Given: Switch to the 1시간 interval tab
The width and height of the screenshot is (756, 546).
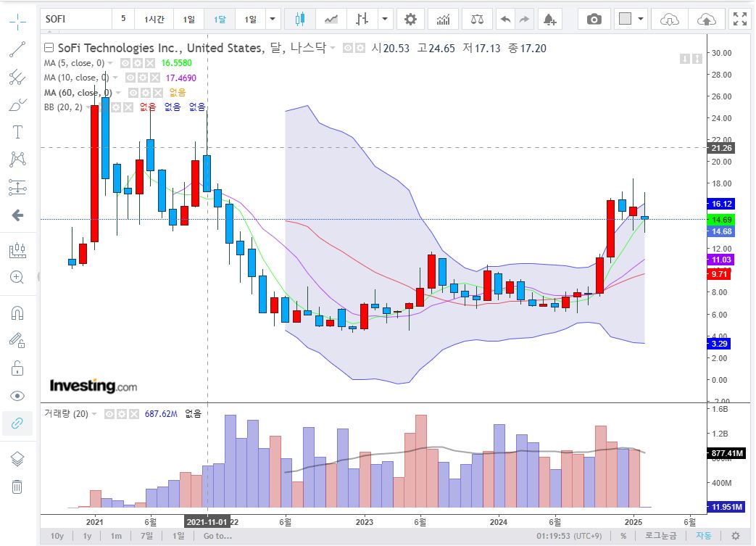Looking at the screenshot, I should tap(154, 19).
